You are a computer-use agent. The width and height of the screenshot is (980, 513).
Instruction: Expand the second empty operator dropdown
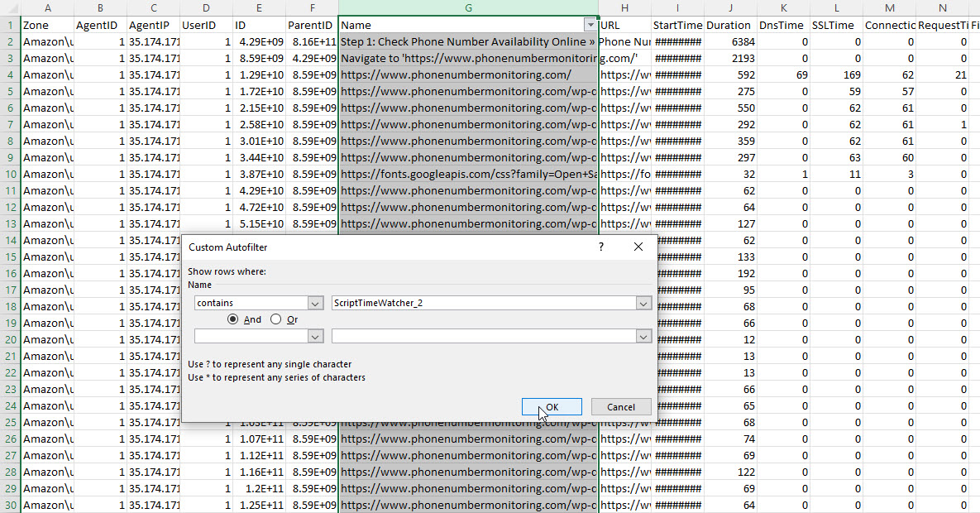(315, 336)
